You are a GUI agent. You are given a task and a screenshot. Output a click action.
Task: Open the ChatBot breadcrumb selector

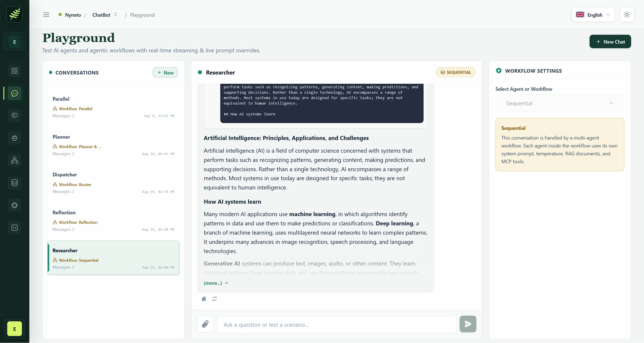point(105,15)
